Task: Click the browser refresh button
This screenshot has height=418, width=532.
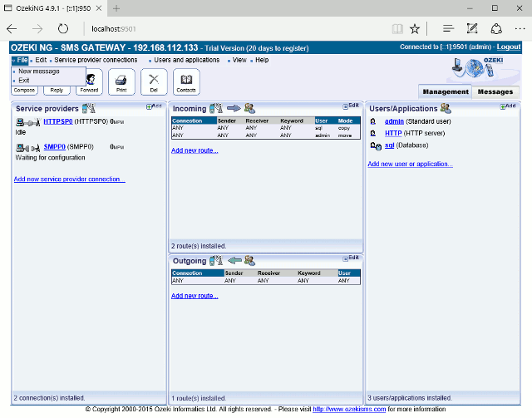Action: pyautogui.click(x=63, y=29)
